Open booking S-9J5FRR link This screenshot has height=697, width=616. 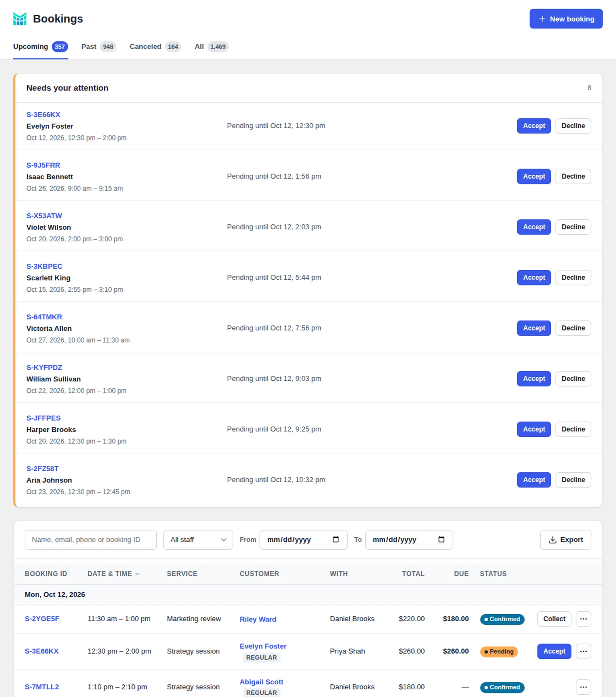click(43, 165)
